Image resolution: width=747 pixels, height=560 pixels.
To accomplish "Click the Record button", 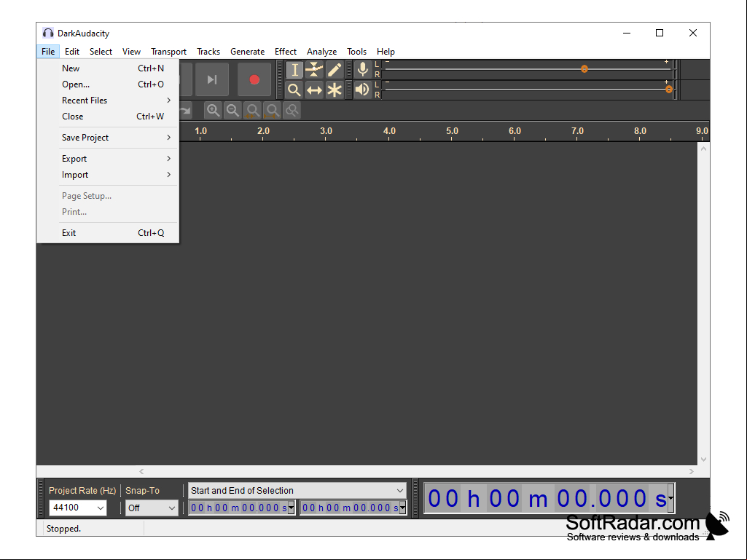I will click(x=254, y=79).
